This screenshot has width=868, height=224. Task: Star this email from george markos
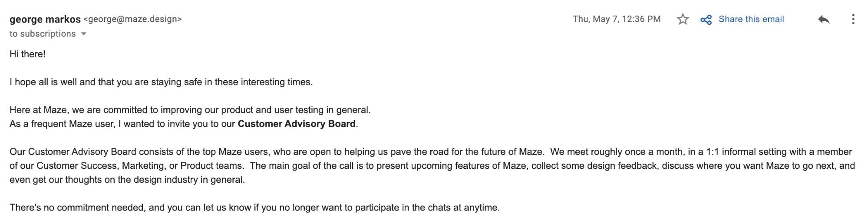683,19
